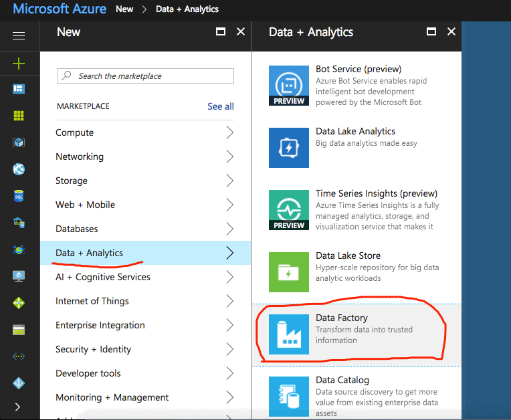The image size is (511, 420).
Task: Maximize the Data + Analytics blade
Action: pos(431,31)
